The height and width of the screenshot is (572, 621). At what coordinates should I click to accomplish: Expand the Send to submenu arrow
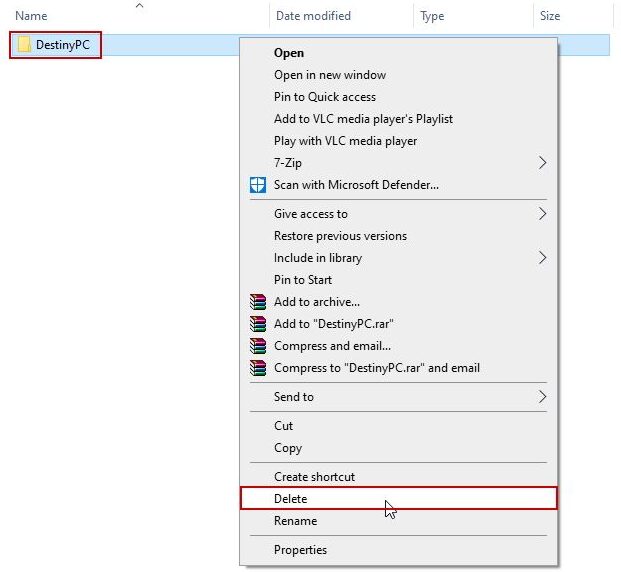(543, 397)
